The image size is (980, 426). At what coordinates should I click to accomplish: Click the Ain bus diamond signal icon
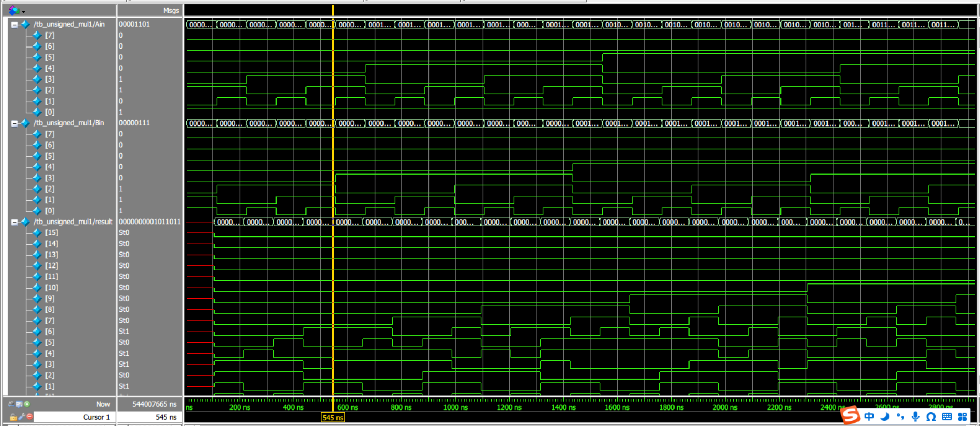25,24
